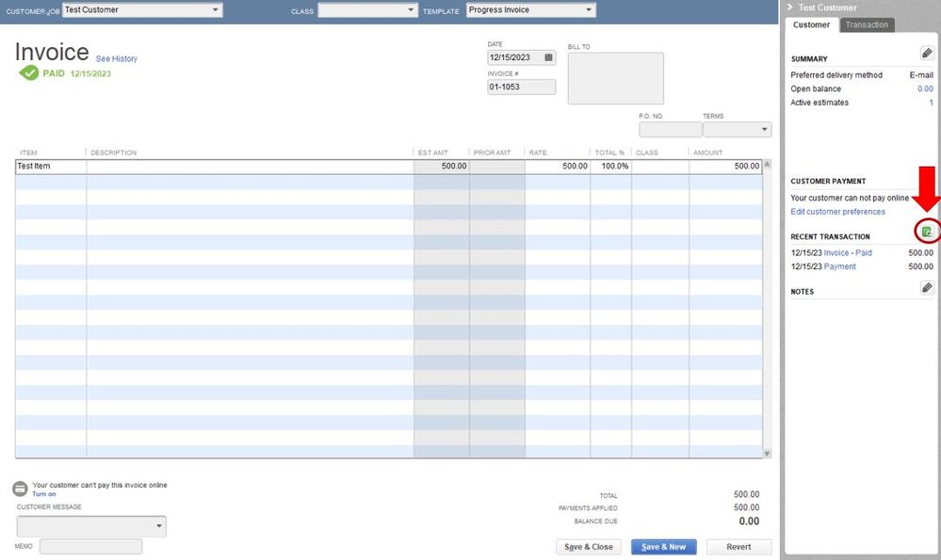Image resolution: width=941 pixels, height=560 pixels.
Task: Click the P.O. No. field
Action: click(x=670, y=130)
